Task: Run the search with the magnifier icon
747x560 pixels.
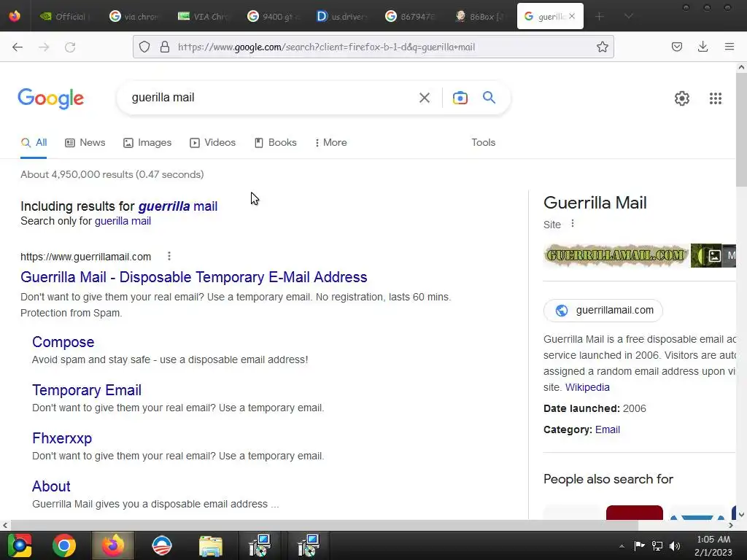Action: click(x=489, y=98)
